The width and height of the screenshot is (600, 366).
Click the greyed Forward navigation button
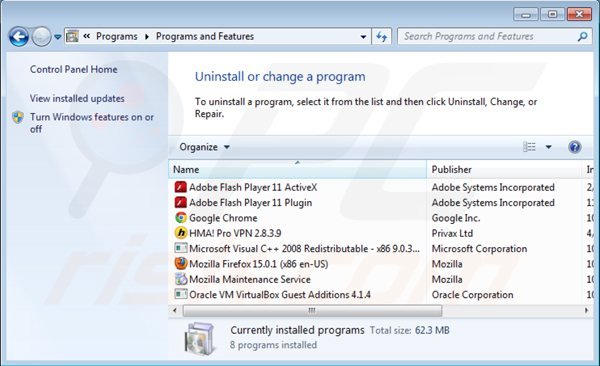(x=41, y=37)
